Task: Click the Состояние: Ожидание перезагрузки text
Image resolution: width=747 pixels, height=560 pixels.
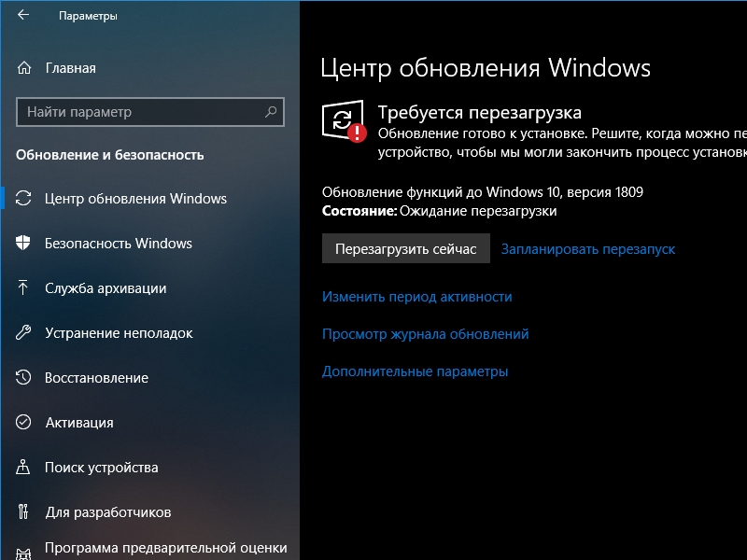Action: (x=439, y=211)
